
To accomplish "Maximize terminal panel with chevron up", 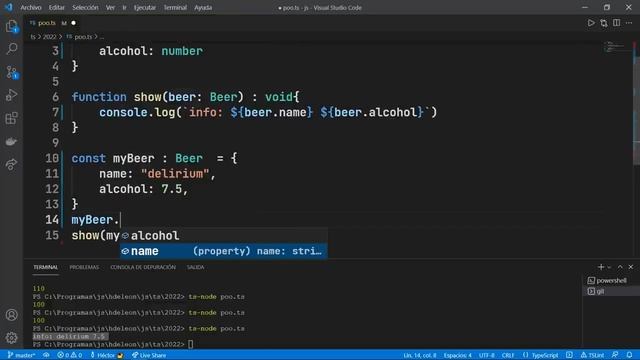I will (x=620, y=267).
